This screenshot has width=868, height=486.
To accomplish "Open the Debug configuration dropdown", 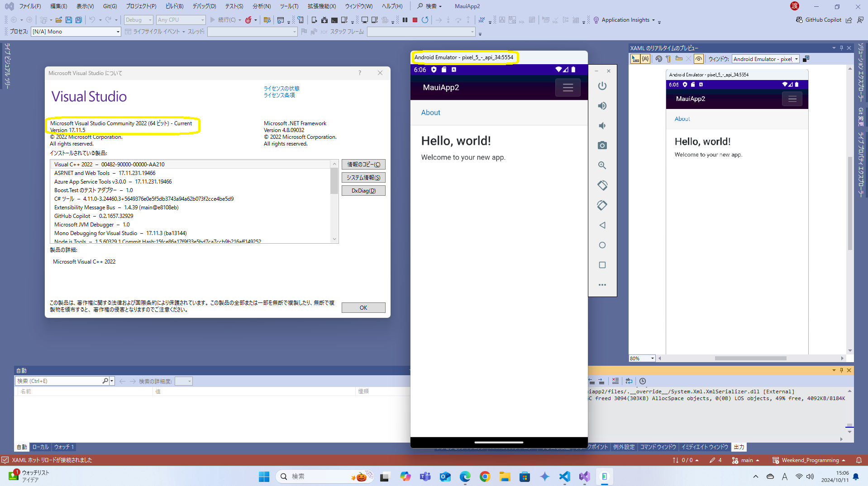I will tap(138, 20).
